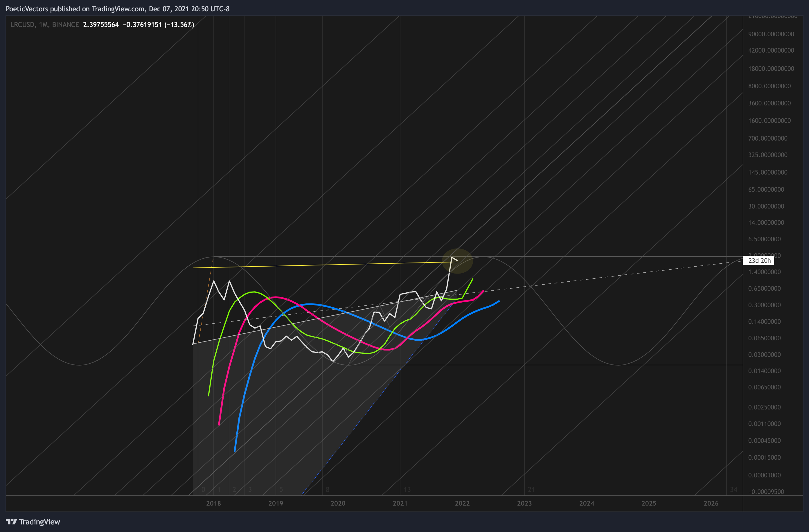Click the change value −0.37619151
Image resolution: width=809 pixels, height=532 pixels.
[x=142, y=24]
